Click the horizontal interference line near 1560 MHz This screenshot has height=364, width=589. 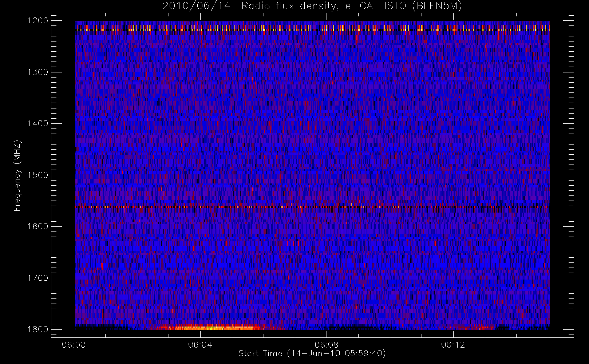pyautogui.click(x=312, y=207)
